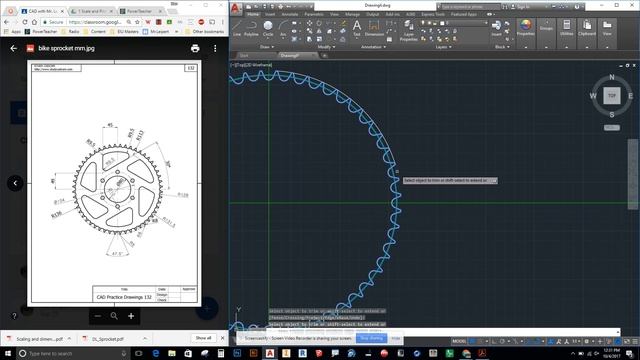The width and height of the screenshot is (640, 360).
Task: Bookmark this page with the star
Action: (x=138, y=22)
